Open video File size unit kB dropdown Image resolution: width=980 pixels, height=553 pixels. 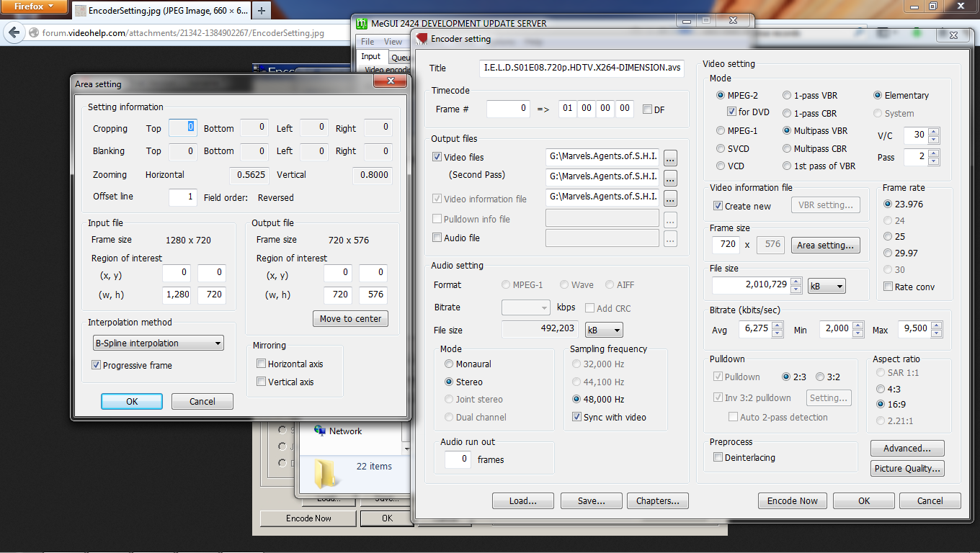(827, 287)
